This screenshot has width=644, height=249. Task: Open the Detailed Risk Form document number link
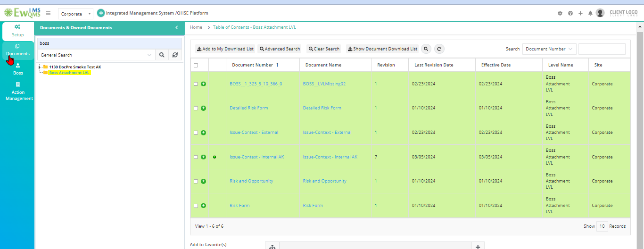click(x=249, y=108)
